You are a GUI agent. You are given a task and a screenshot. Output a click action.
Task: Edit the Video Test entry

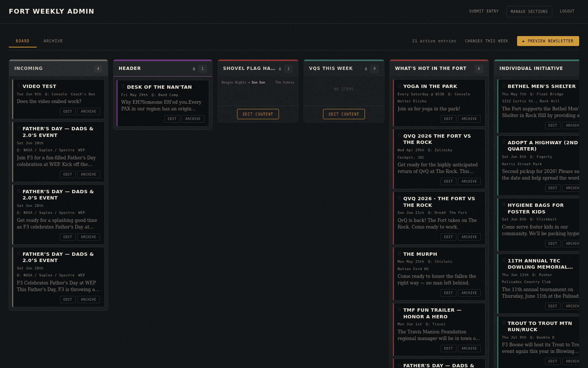[x=68, y=112]
